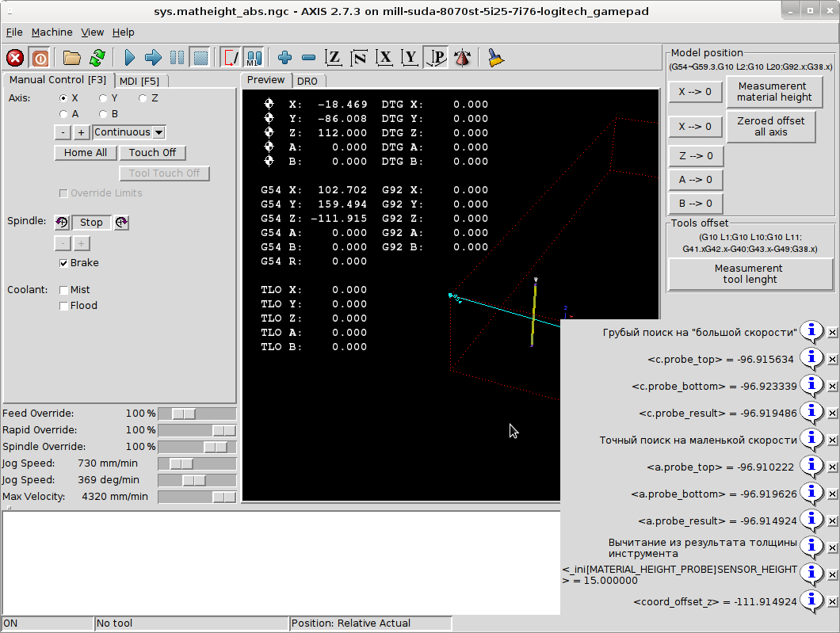Open the MDI [F5] tab
Viewport: 840px width, 633px height.
[139, 81]
